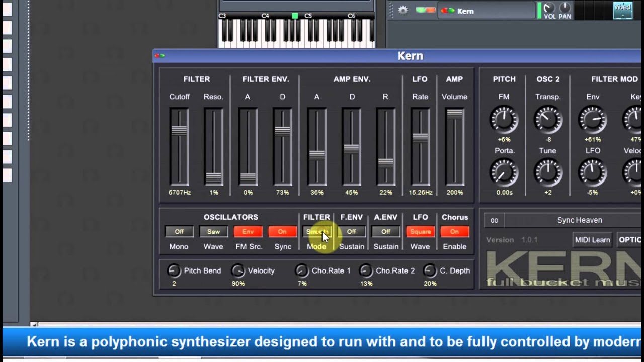Screen dimensions: 644x362
Task: Click the LFO Rate slider
Action: (420, 146)
